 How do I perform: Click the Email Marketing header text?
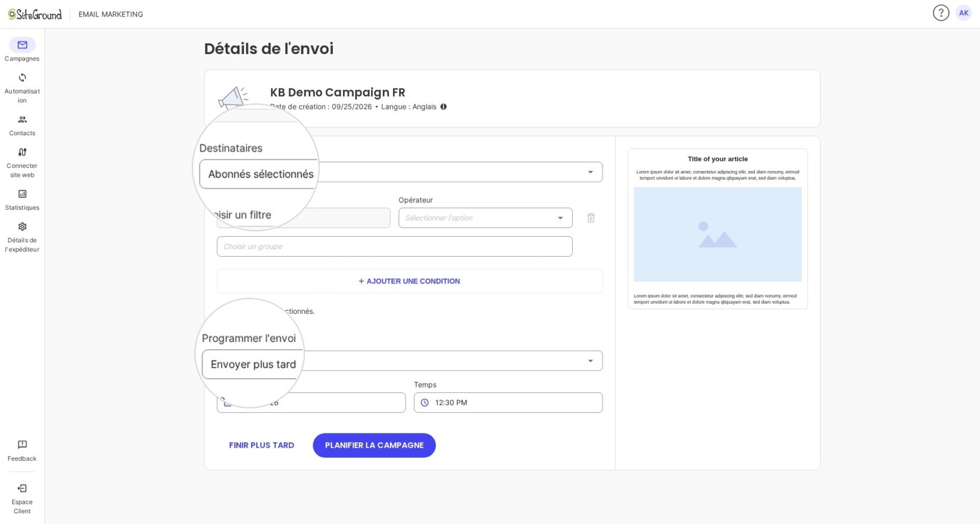pos(111,14)
